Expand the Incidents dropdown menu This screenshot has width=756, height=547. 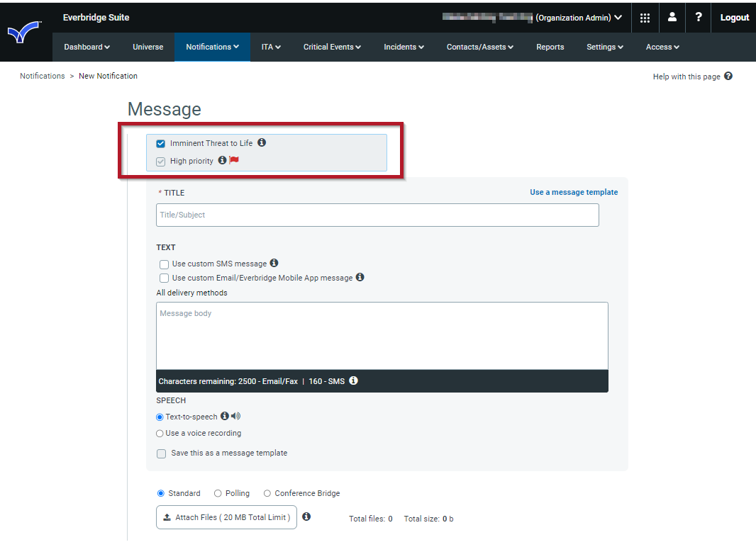[404, 47]
